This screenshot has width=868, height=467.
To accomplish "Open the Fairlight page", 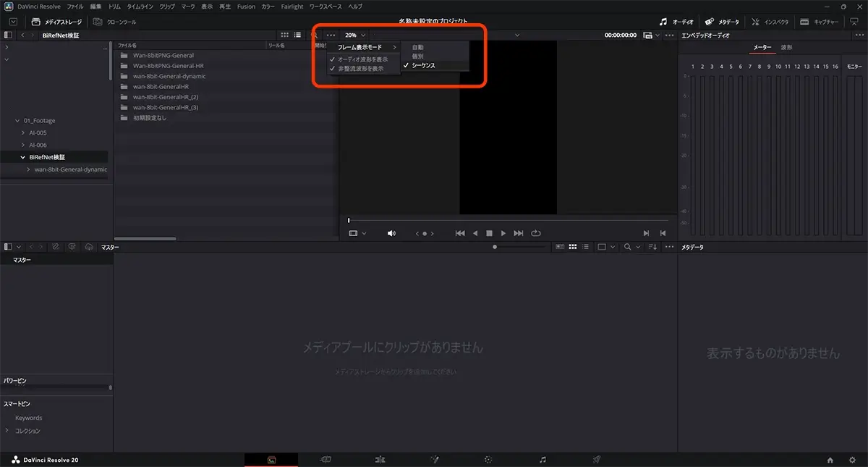I will coord(542,458).
